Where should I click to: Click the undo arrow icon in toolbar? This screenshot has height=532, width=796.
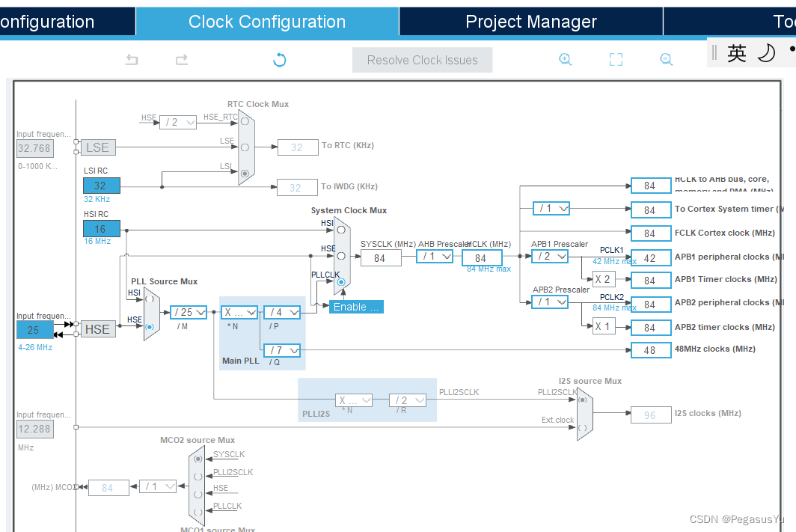(132, 60)
